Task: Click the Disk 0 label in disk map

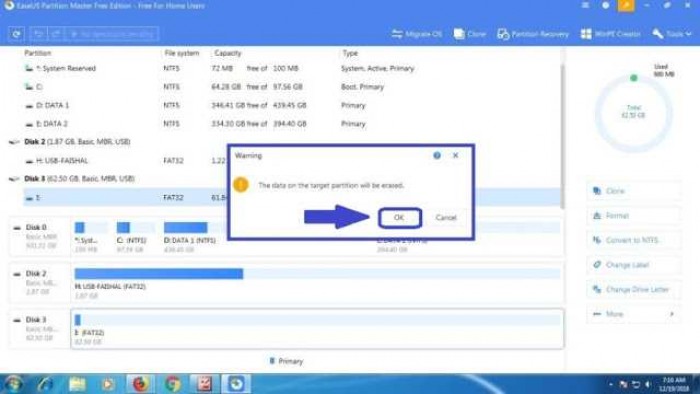Action: click(37, 228)
